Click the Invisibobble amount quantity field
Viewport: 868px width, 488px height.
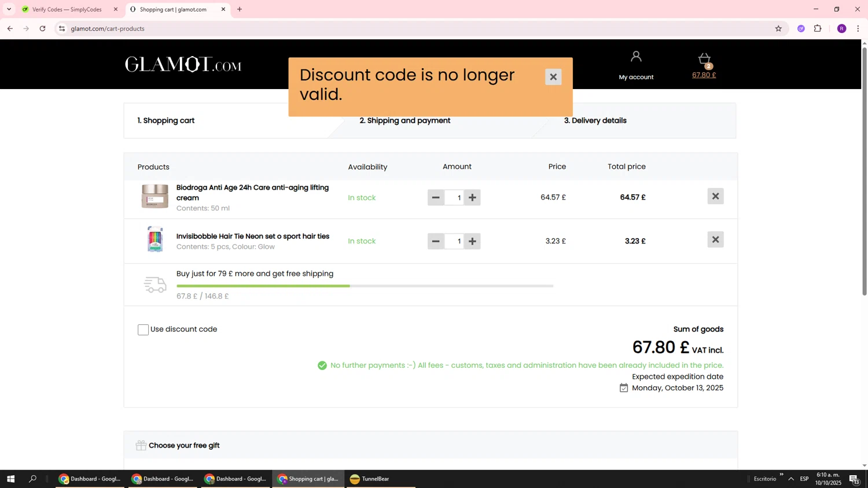point(454,241)
